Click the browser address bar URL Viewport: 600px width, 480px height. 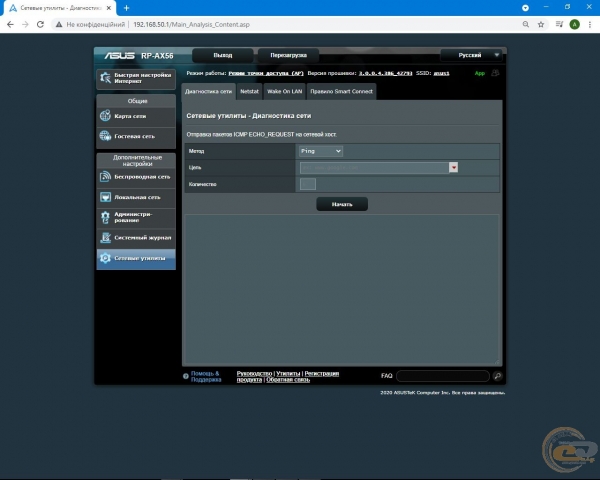pyautogui.click(x=191, y=24)
